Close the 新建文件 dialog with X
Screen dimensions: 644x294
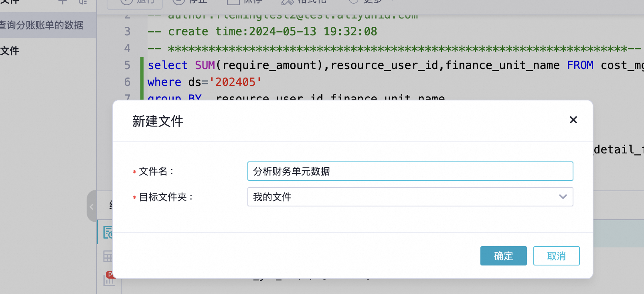pos(573,120)
